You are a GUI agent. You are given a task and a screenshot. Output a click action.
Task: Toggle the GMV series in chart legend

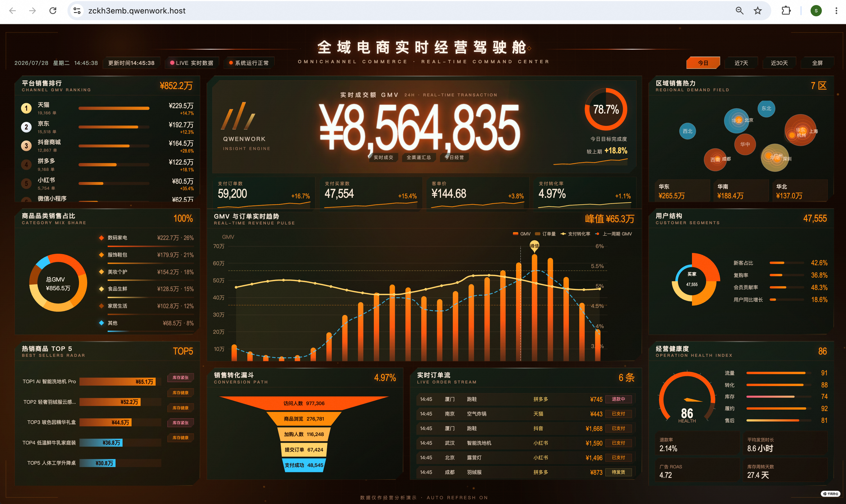522,234
